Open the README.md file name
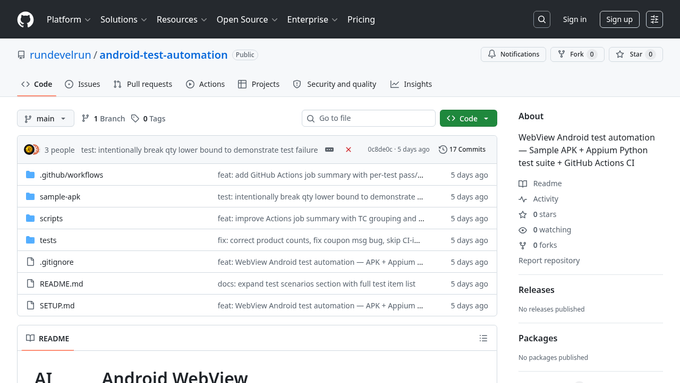This screenshot has height=383, width=680. (61, 284)
